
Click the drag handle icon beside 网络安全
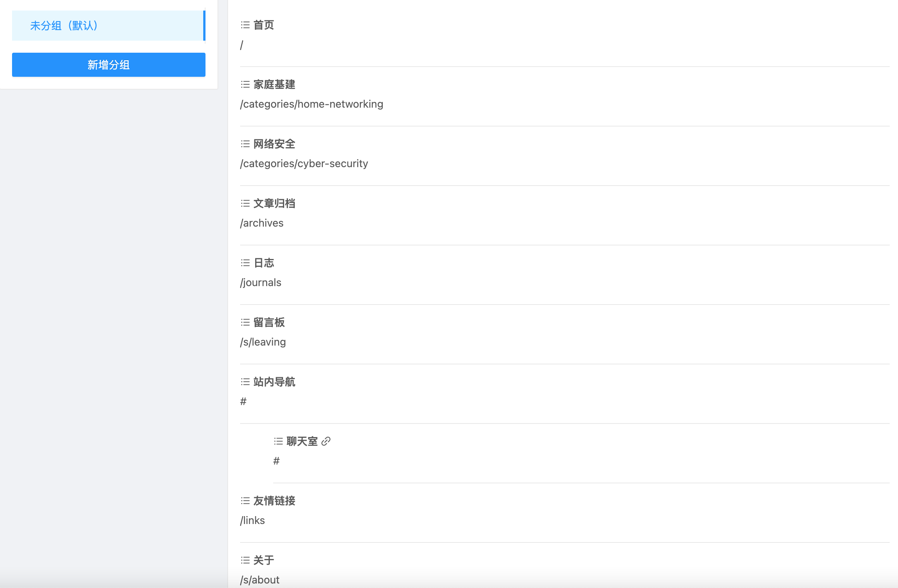pyautogui.click(x=245, y=144)
